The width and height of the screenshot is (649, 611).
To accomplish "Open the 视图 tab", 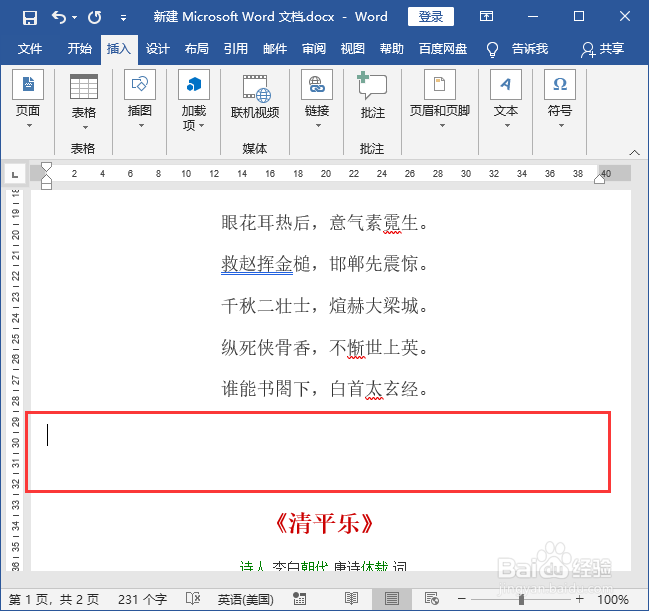I will coord(353,49).
